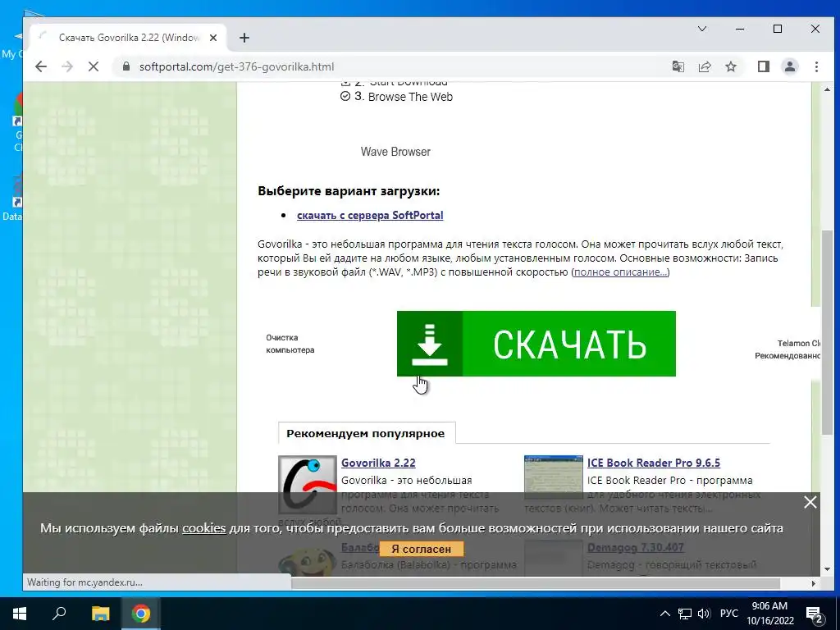Open the Chrome three-dot menu
This screenshot has height=630, width=840.
[816, 66]
